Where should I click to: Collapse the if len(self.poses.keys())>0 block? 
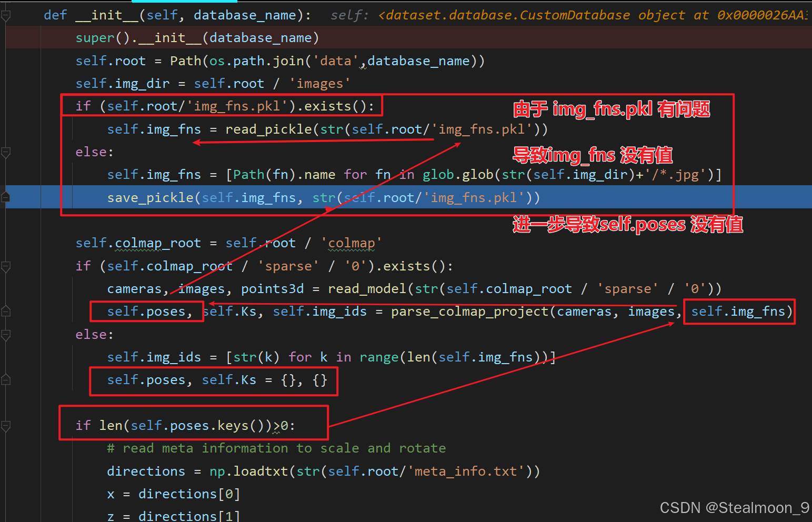[x=6, y=426]
